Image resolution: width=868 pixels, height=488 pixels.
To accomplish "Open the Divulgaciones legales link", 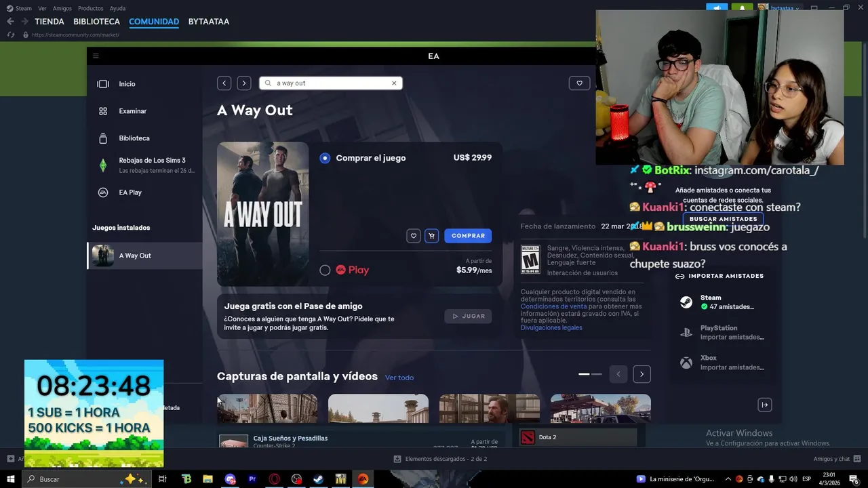I will (x=551, y=328).
